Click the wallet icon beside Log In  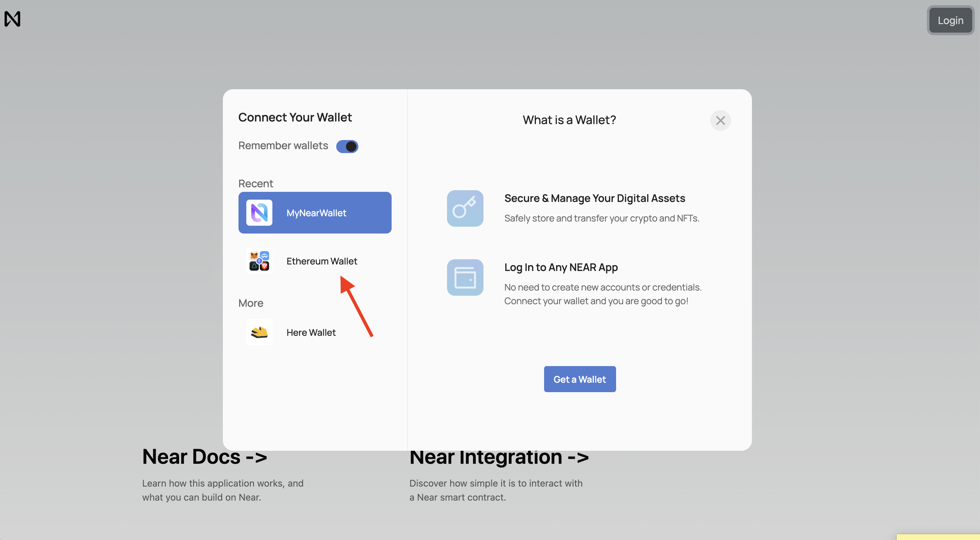point(465,277)
